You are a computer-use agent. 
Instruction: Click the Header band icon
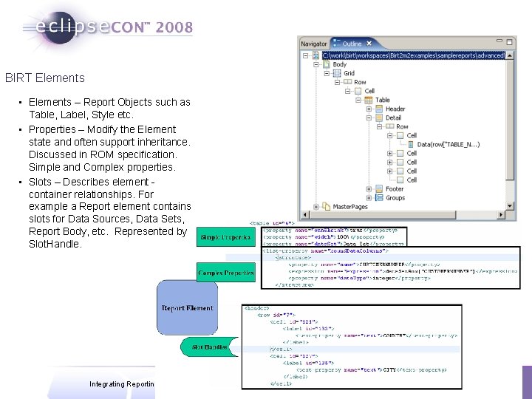(x=379, y=109)
